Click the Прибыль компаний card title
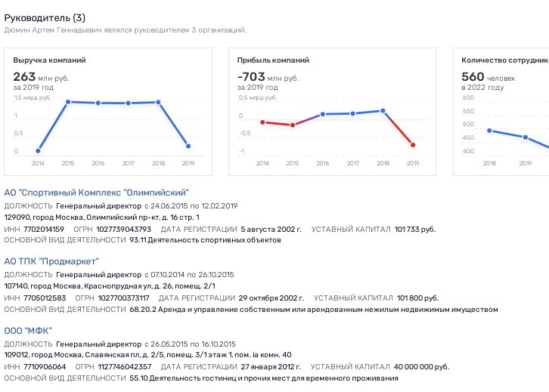549x392 pixels. (273, 60)
